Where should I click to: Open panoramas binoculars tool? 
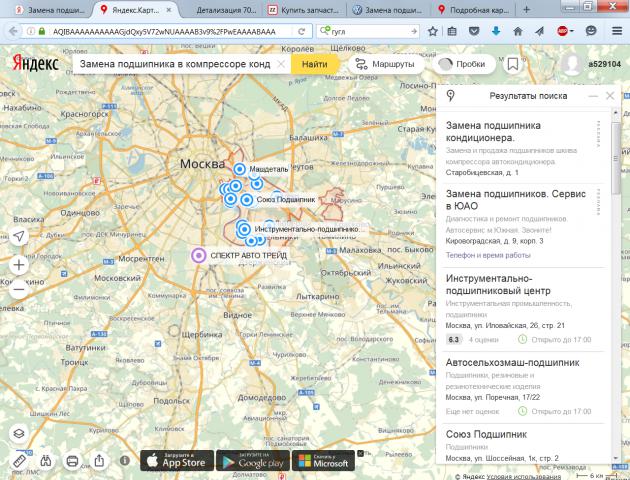46,461
